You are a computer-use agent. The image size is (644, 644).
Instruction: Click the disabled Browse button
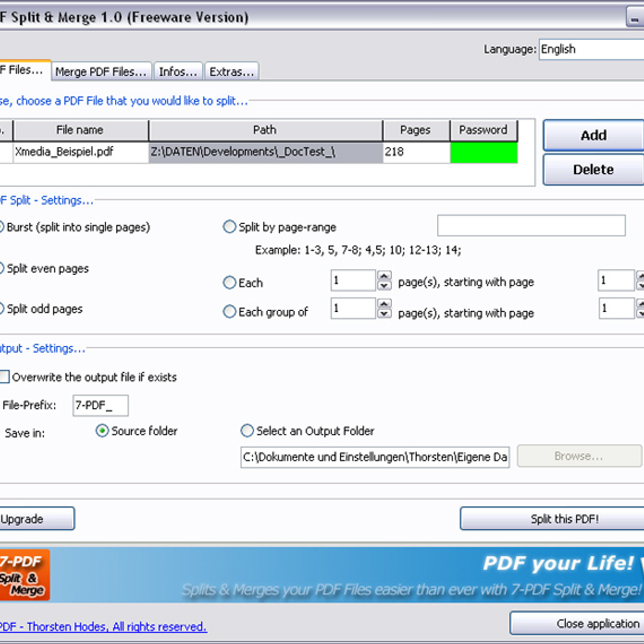pyautogui.click(x=579, y=456)
